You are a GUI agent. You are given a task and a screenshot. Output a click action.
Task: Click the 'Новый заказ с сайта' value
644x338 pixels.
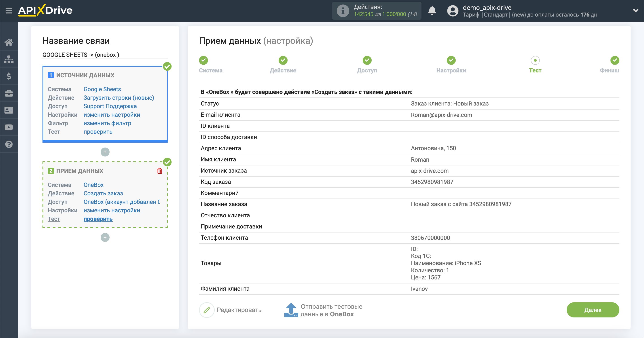pyautogui.click(x=461, y=204)
